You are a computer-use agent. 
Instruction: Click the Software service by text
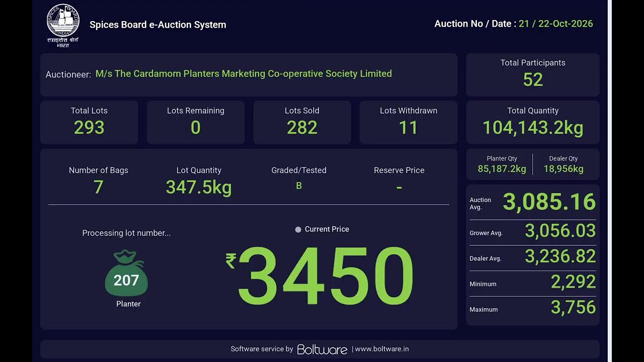pos(262,349)
